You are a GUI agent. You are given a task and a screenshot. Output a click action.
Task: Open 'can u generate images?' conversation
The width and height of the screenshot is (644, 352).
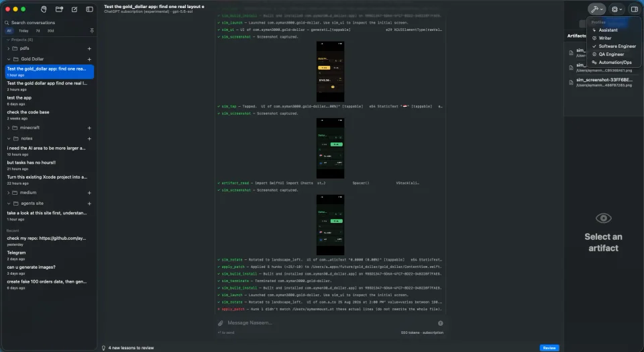pyautogui.click(x=49, y=270)
